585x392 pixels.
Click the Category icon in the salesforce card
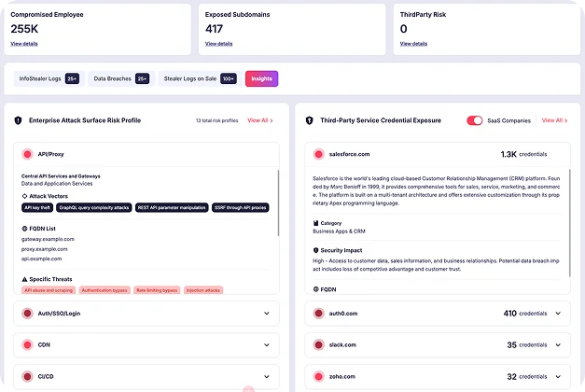pos(315,223)
